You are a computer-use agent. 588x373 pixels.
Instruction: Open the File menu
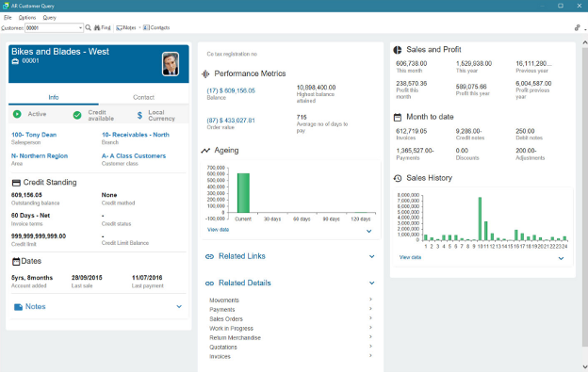[8, 18]
